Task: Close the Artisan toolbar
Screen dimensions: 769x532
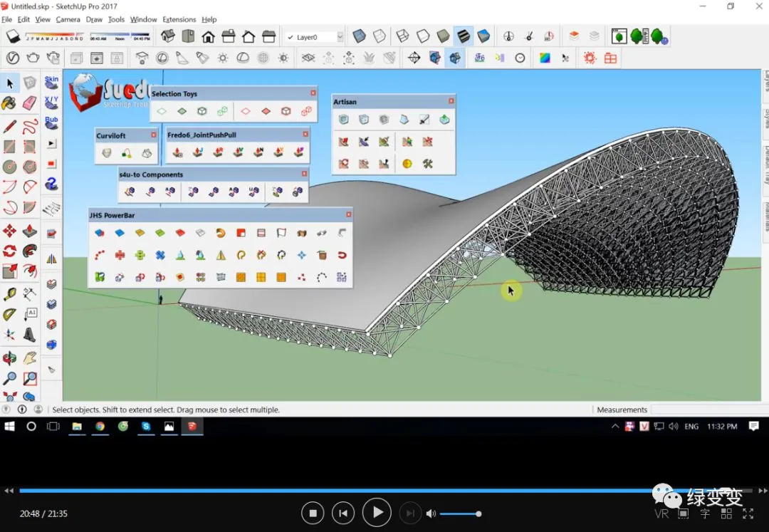Action: tap(451, 101)
